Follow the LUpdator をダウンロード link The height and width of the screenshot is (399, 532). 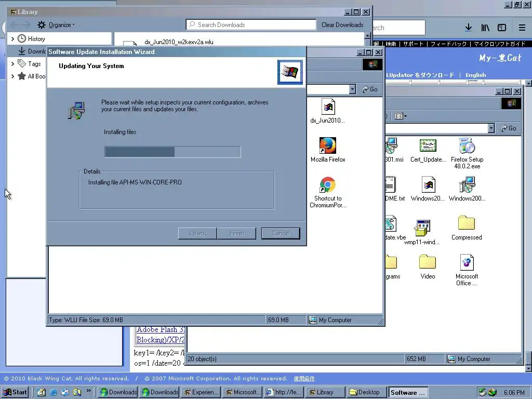coord(420,75)
